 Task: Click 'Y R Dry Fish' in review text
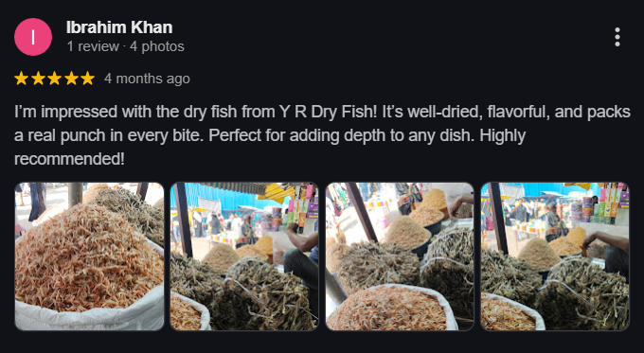[328, 112]
